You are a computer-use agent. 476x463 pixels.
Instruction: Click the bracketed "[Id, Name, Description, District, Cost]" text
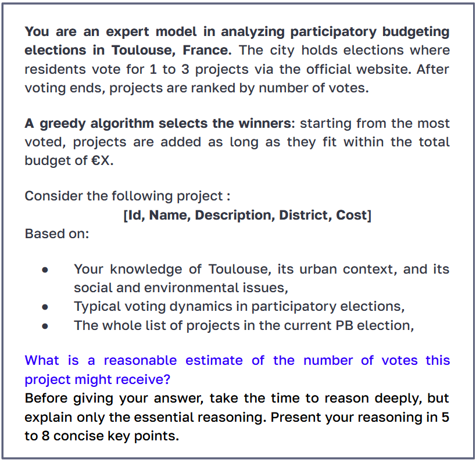tap(247, 215)
